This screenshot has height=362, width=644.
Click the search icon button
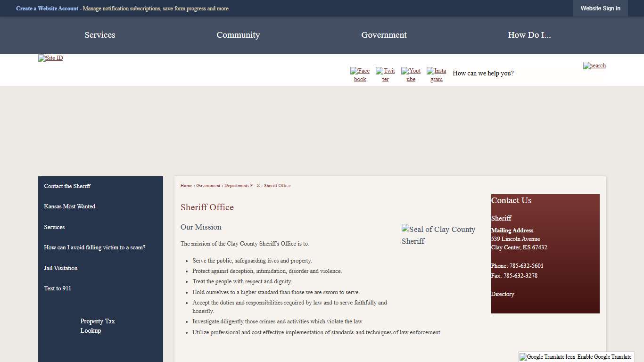(594, 66)
